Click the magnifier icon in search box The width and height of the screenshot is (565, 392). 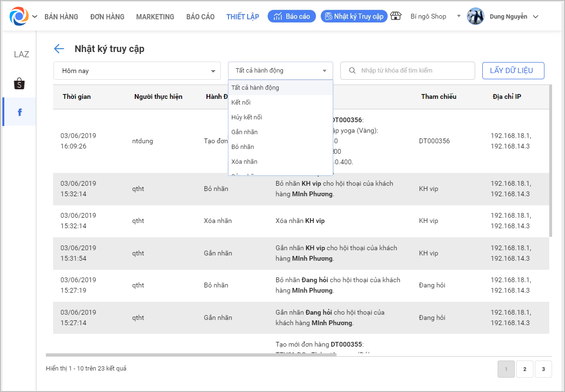(x=352, y=71)
